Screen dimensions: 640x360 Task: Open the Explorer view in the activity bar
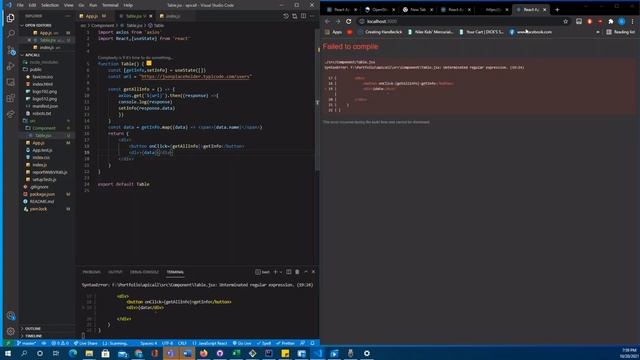coord(11,18)
